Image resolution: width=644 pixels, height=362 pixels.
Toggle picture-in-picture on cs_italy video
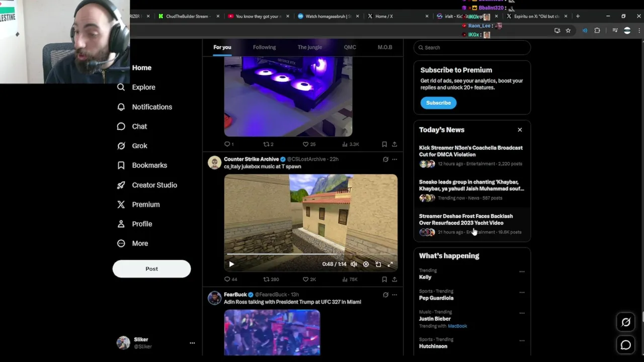378,264
